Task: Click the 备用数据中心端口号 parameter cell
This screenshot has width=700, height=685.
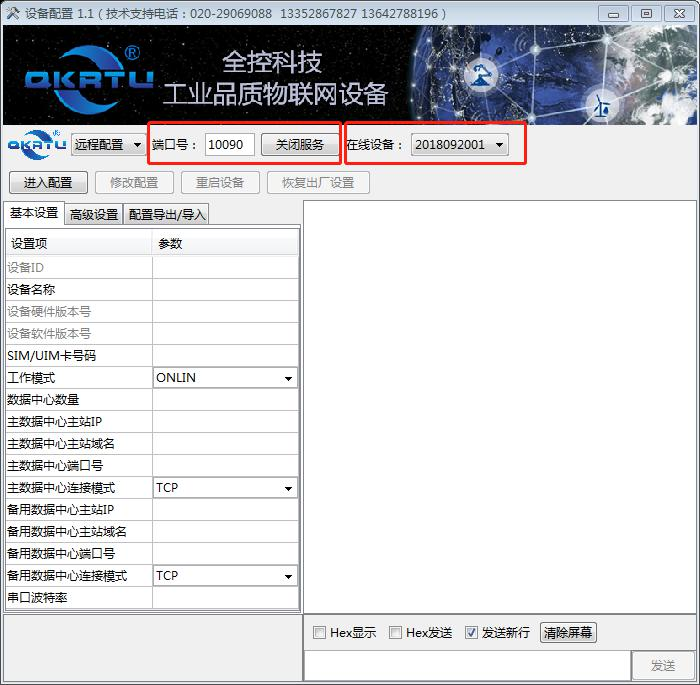Action: (225, 554)
